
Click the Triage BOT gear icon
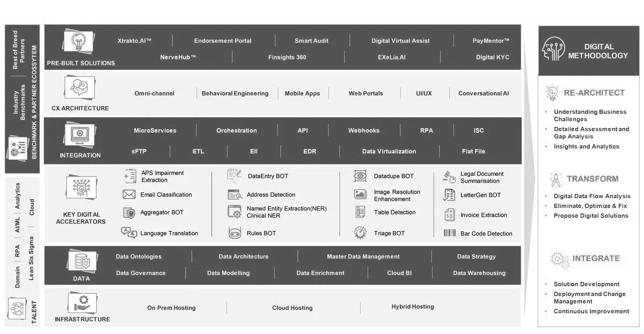pyautogui.click(x=360, y=233)
